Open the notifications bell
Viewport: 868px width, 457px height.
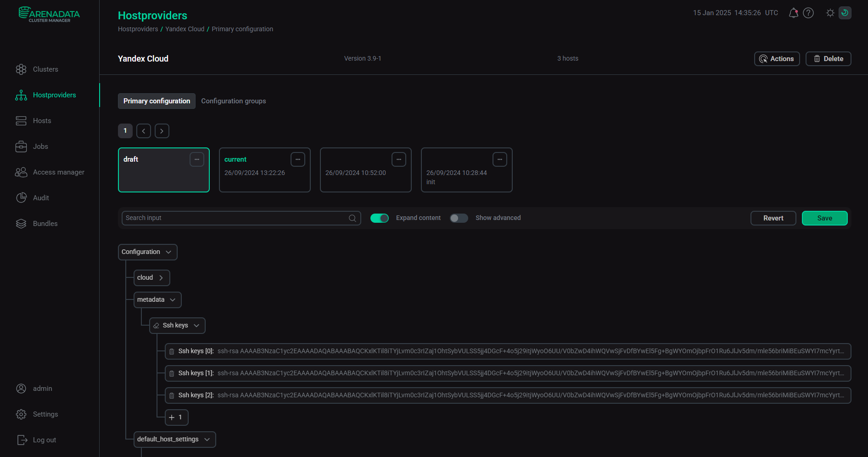pyautogui.click(x=794, y=13)
